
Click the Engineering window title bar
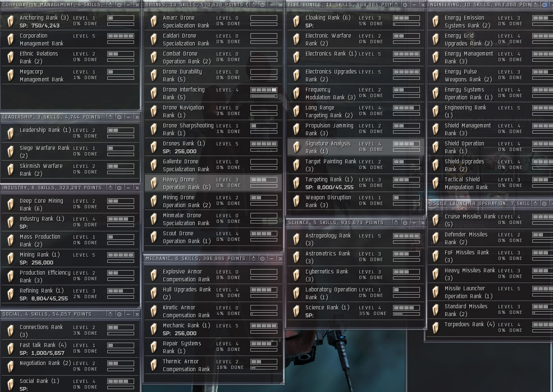490,4
